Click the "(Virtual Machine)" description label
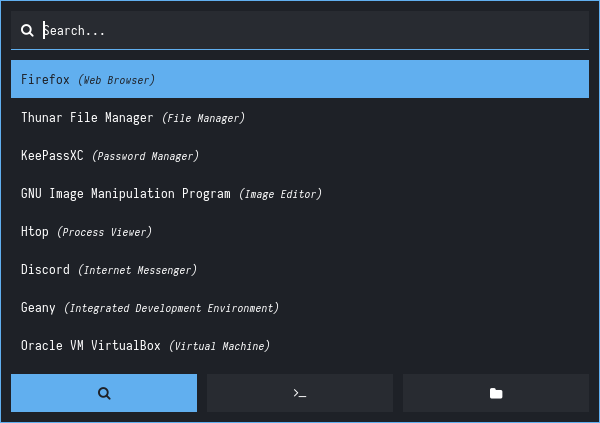The height and width of the screenshot is (423, 600). [x=219, y=346]
